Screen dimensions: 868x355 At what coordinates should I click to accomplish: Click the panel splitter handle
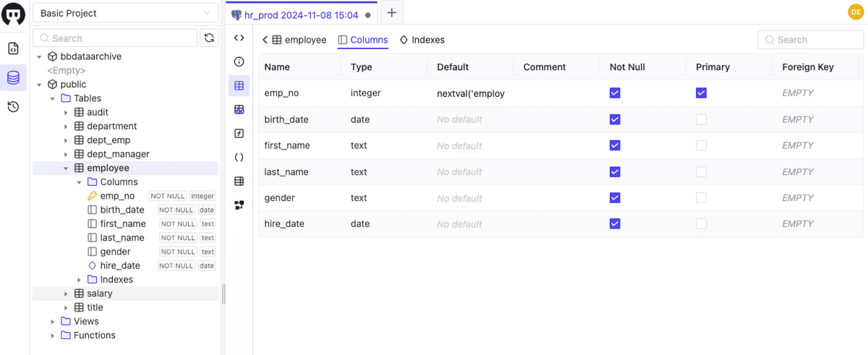click(x=224, y=294)
